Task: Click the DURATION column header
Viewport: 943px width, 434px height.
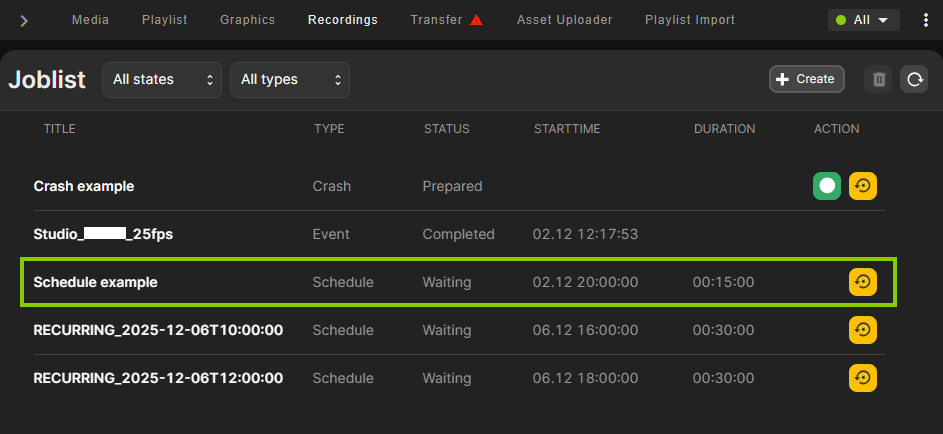Action: (725, 129)
